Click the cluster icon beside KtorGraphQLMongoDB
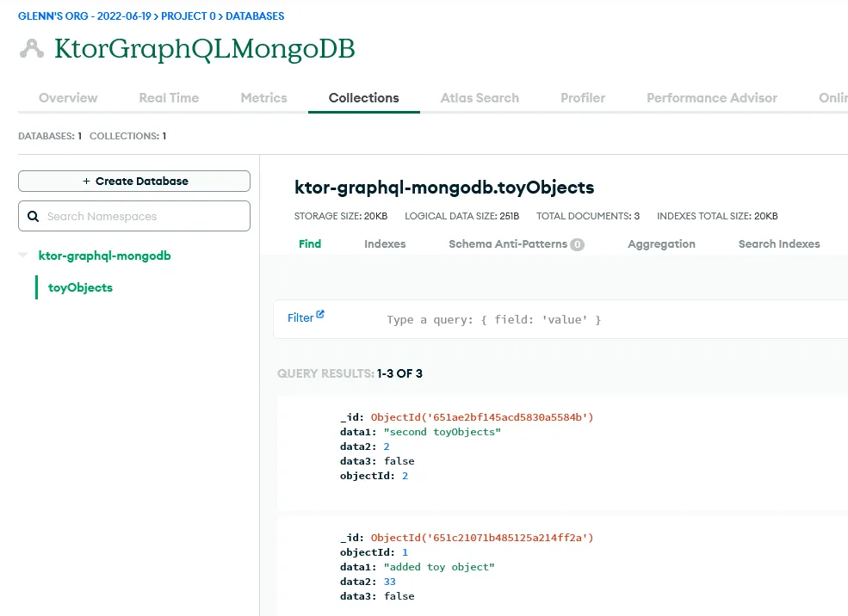848x616 pixels. click(32, 49)
